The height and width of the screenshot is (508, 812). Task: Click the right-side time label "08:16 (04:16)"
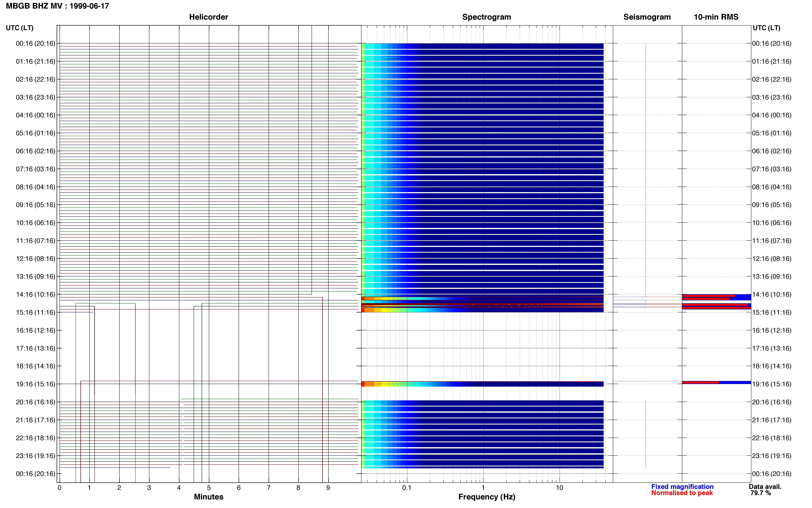(772, 187)
